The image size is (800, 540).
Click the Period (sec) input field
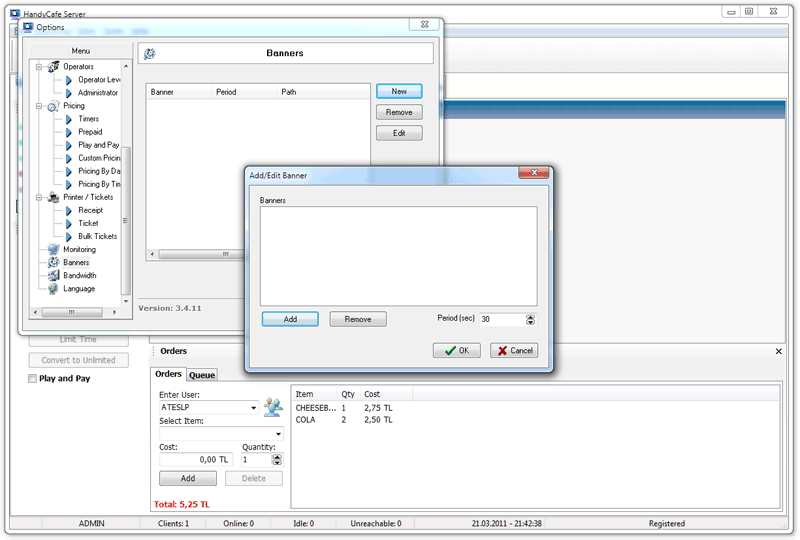point(500,320)
